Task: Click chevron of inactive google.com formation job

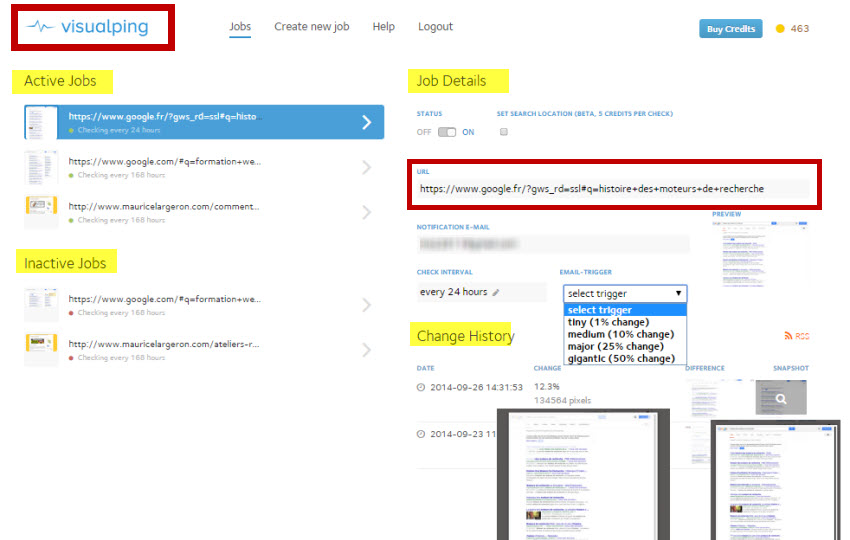Action: (367, 305)
